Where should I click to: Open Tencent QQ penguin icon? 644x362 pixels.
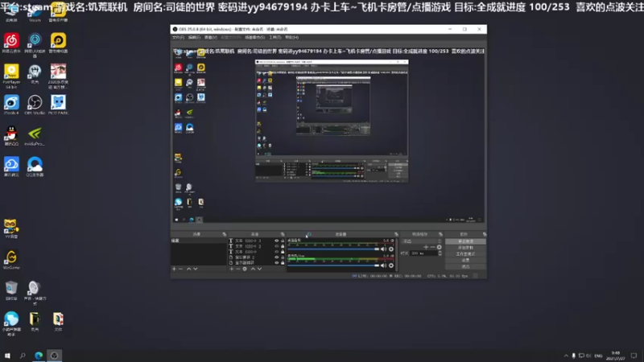[x=11, y=136]
